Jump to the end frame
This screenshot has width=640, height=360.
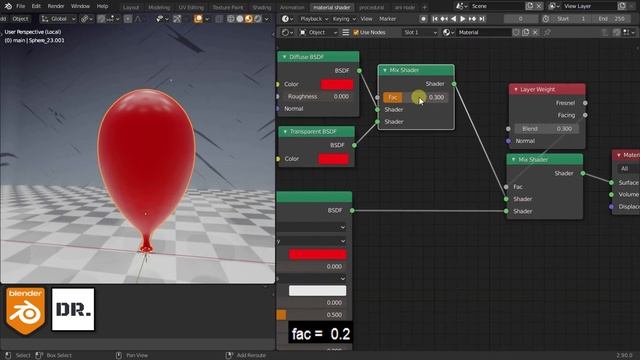(x=482, y=19)
